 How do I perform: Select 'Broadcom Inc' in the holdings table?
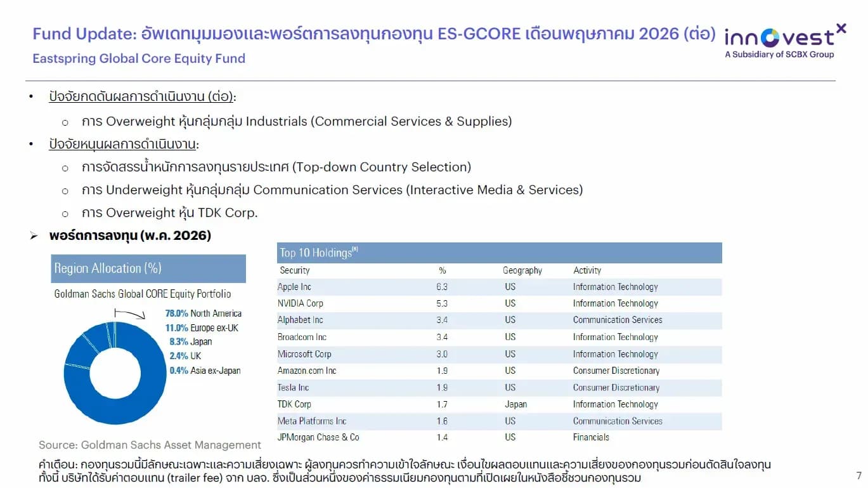(x=302, y=337)
